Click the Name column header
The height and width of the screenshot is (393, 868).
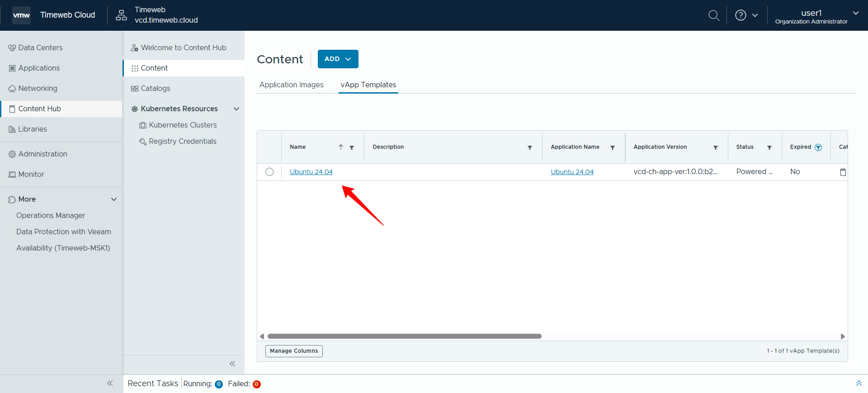click(298, 147)
